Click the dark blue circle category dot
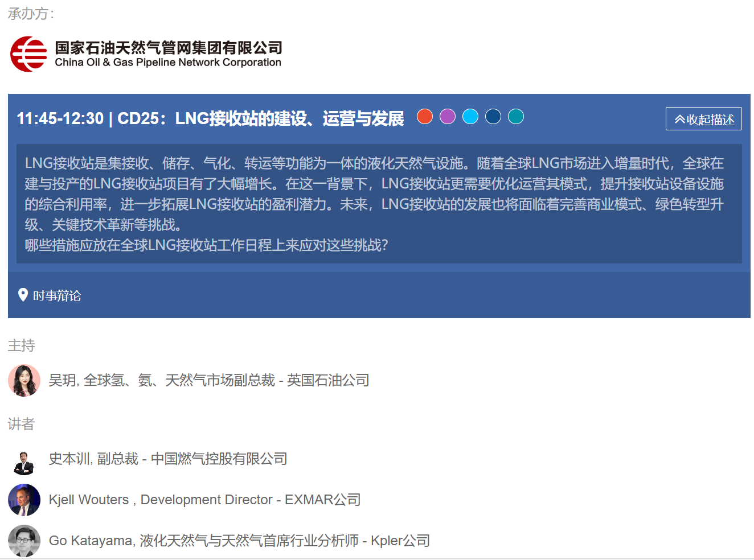This screenshot has width=754, height=560. point(493,117)
